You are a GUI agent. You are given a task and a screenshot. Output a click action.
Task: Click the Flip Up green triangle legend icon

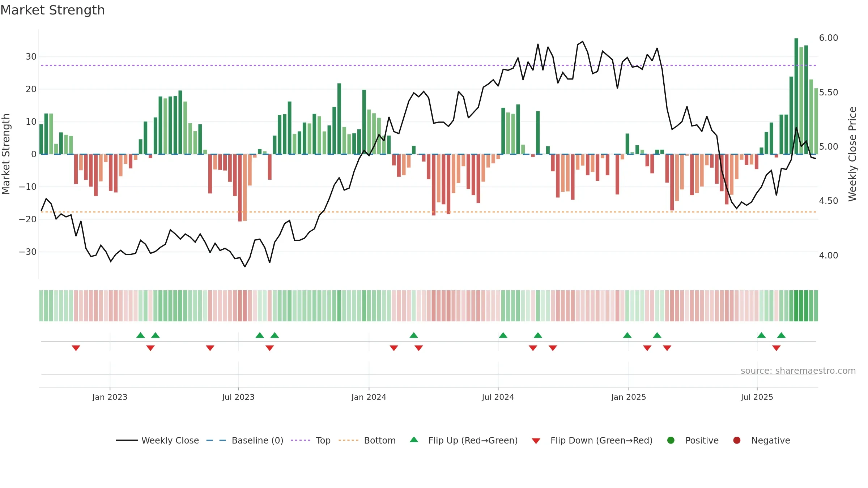pos(414,440)
